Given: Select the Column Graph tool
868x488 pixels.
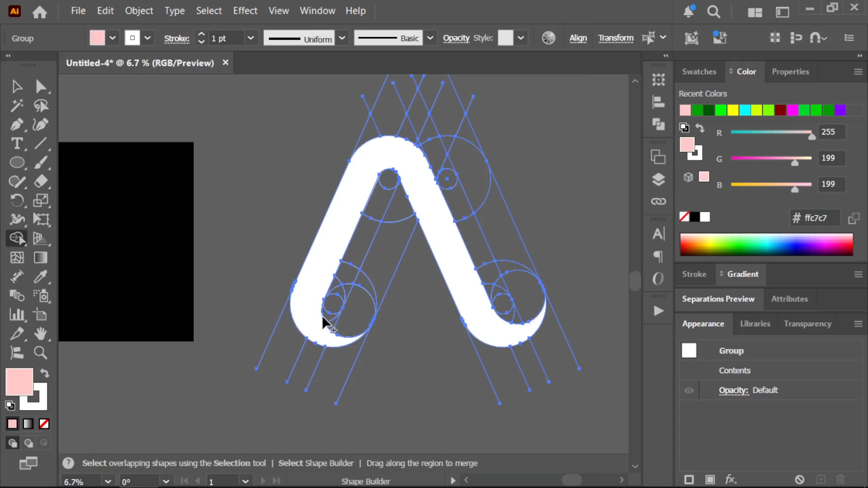Looking at the screenshot, I should coord(17,314).
